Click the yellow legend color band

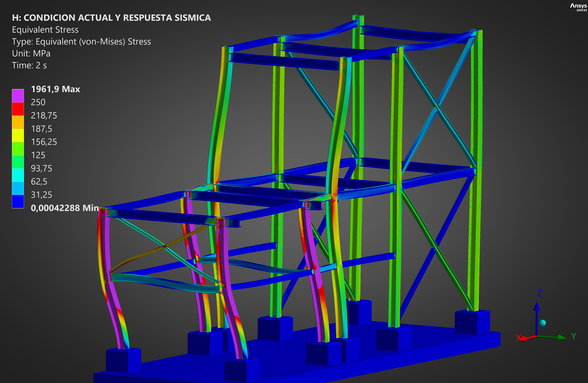[18, 135]
